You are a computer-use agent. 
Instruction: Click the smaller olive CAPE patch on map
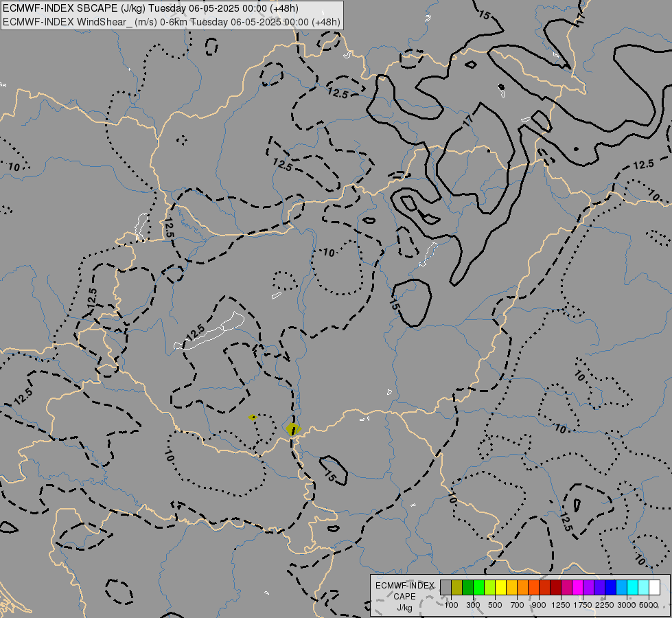point(253,417)
